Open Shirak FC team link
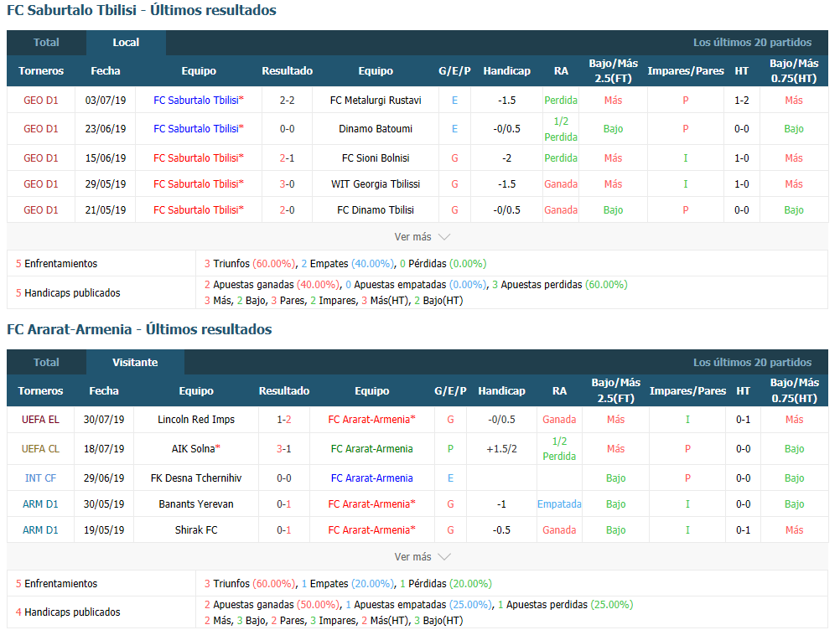840x630 pixels. click(196, 530)
